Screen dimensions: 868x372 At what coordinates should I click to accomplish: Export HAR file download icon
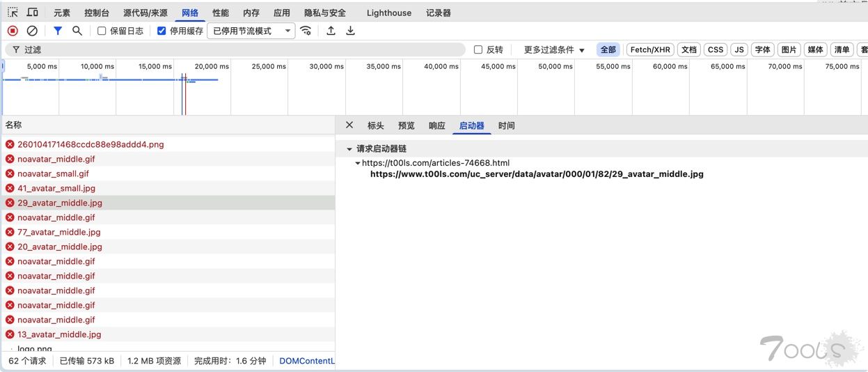tap(350, 31)
